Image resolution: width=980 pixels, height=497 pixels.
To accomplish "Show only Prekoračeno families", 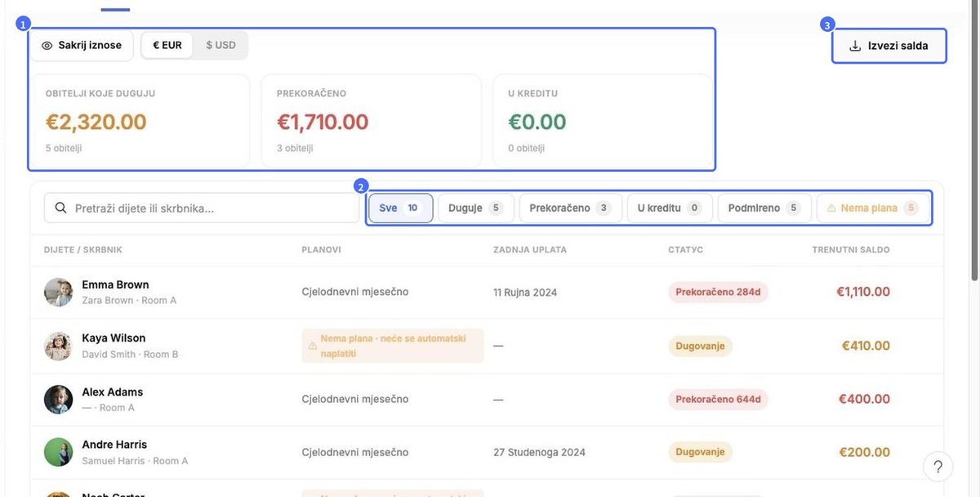I will [x=571, y=208].
